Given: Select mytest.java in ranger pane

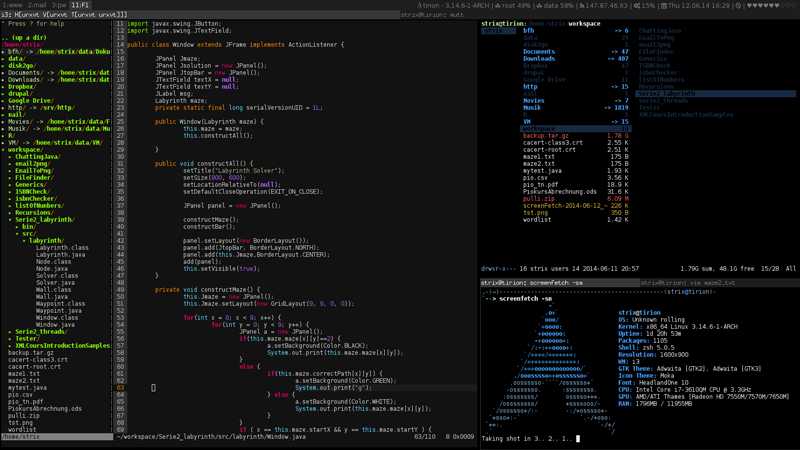Looking at the screenshot, I should click(x=576, y=171).
